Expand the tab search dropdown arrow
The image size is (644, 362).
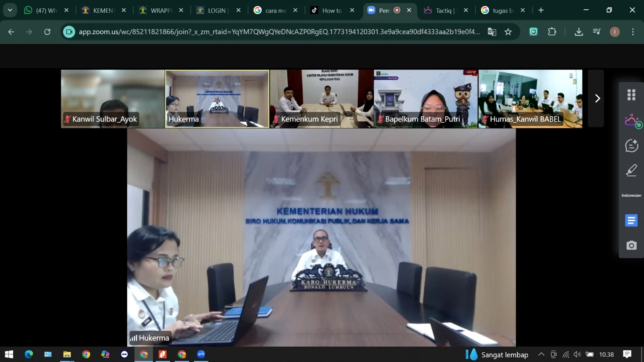click(10, 10)
